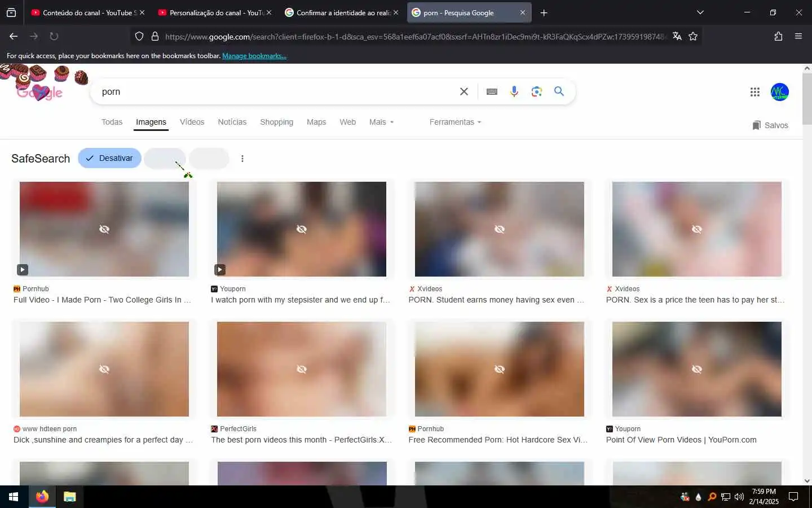812x508 pixels.
Task: Open the Firefox View tab list icon
Action: pyautogui.click(x=11, y=12)
